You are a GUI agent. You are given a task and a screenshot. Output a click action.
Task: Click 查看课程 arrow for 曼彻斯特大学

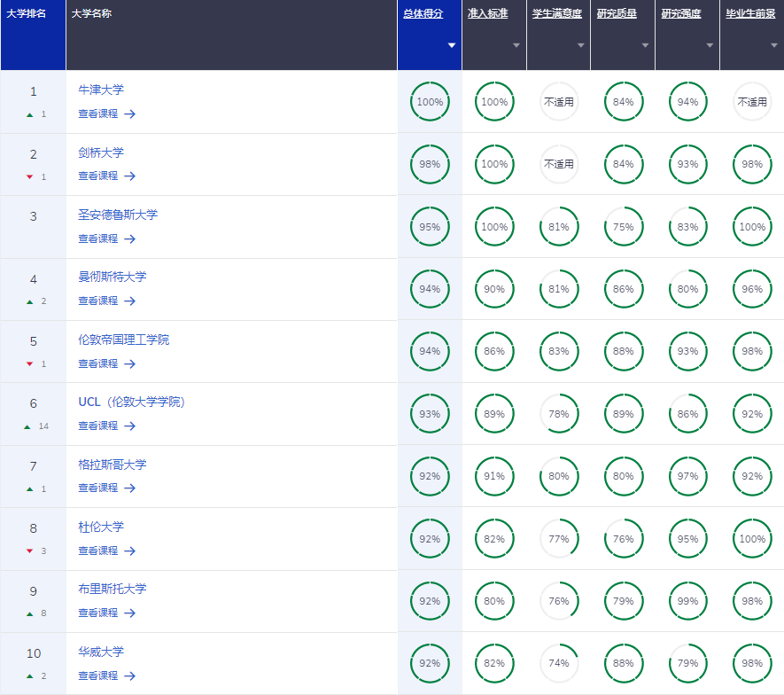click(x=130, y=301)
